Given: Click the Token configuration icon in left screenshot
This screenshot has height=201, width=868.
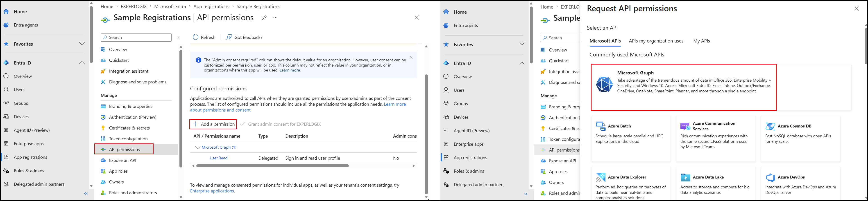Looking at the screenshot, I should click(103, 139).
